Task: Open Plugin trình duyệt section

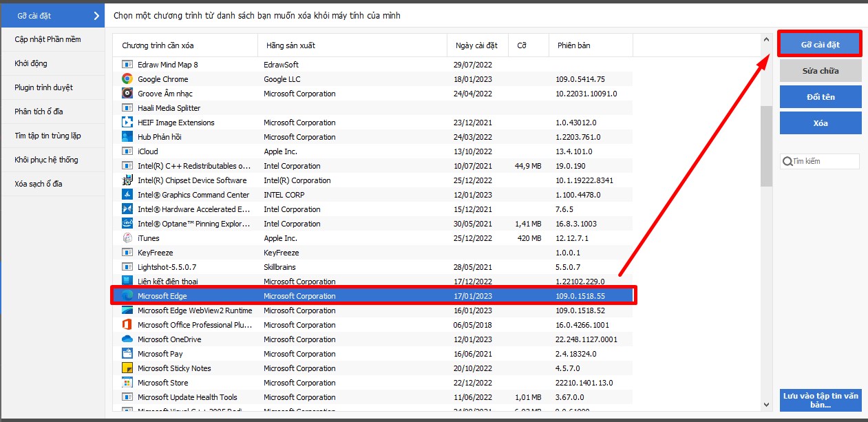Action: click(x=52, y=87)
